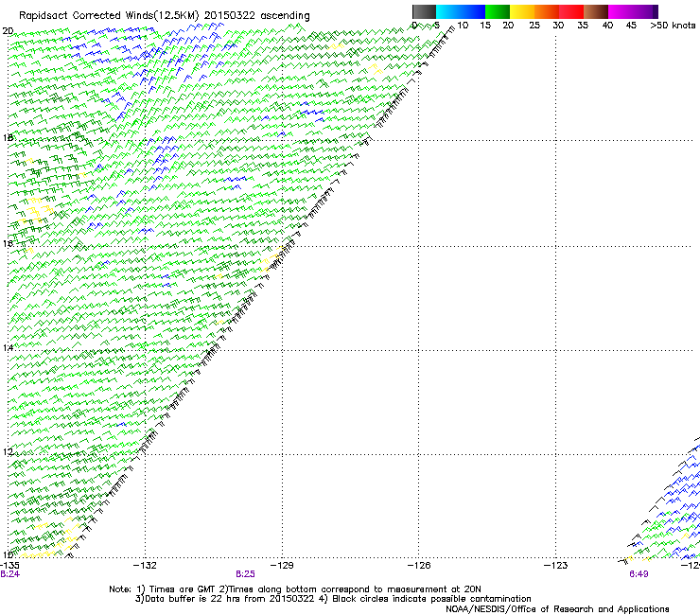The width and height of the screenshot is (700, 615).
Task: Click the purple time label '8:49'
Action: click(x=639, y=574)
